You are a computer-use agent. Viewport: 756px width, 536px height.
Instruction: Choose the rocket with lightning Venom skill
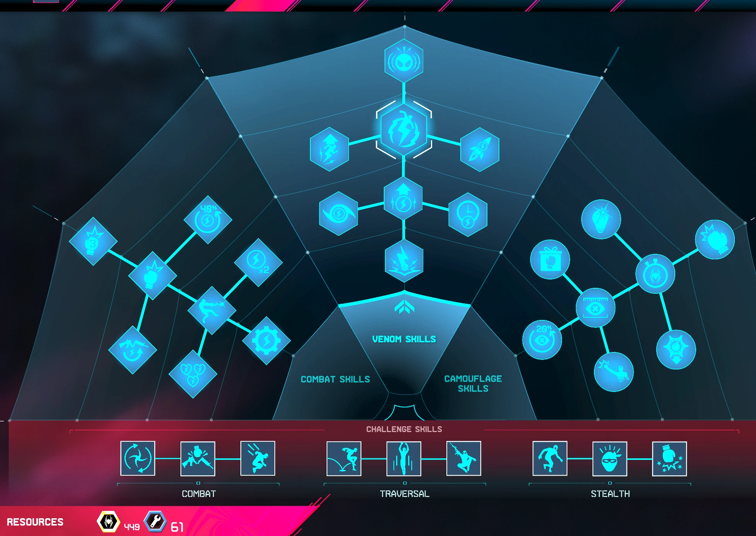pos(480,150)
